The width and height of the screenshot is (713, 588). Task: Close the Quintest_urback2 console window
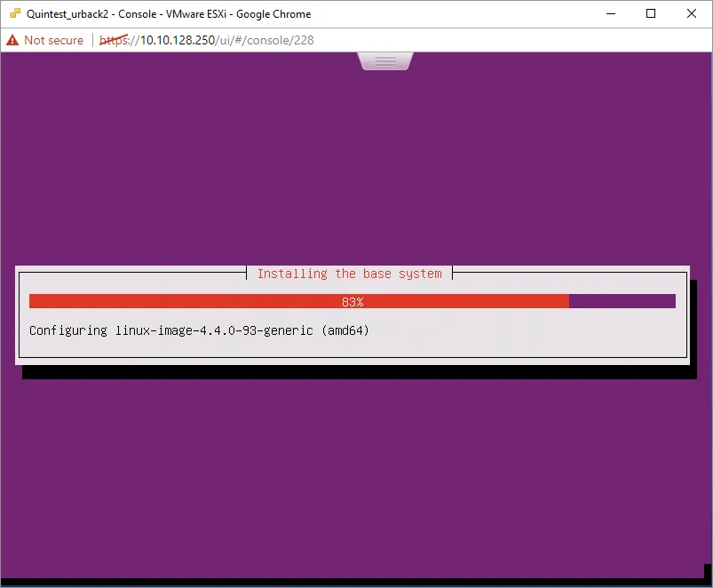(x=691, y=13)
